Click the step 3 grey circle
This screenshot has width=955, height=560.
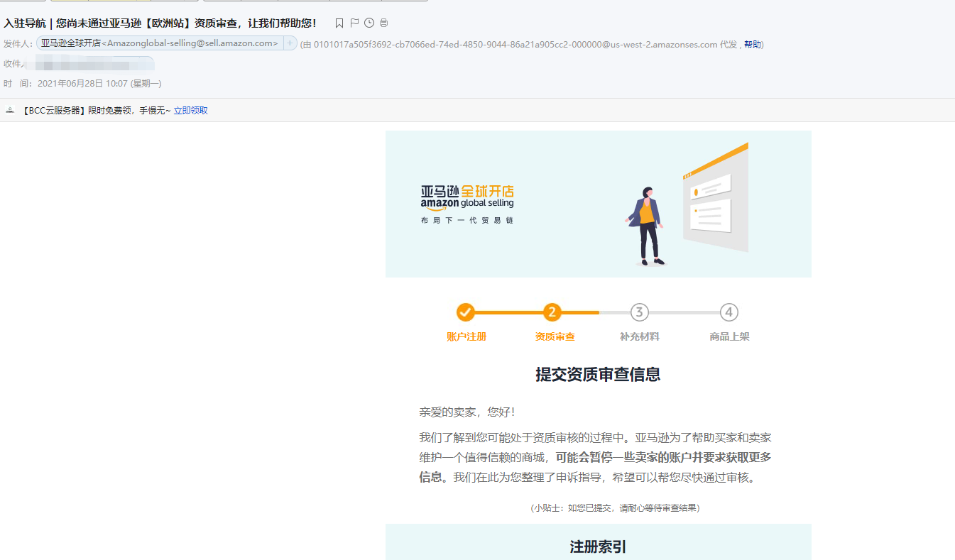pyautogui.click(x=640, y=312)
